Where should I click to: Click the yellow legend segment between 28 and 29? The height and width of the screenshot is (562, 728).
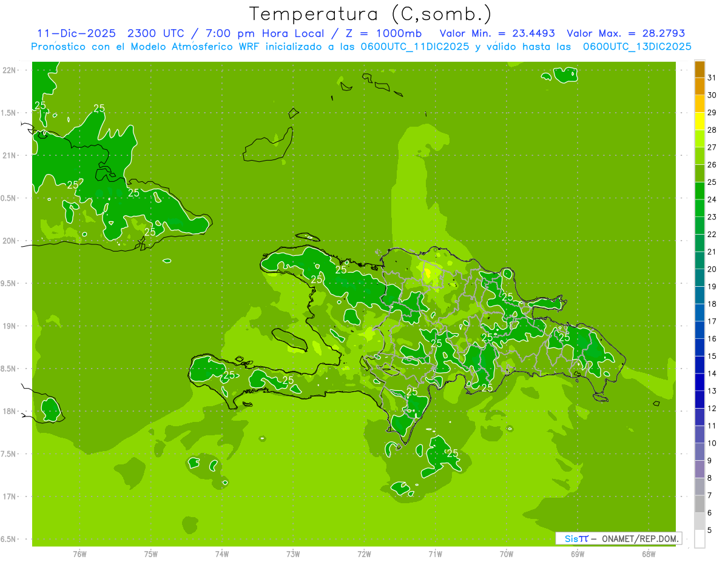click(699, 121)
